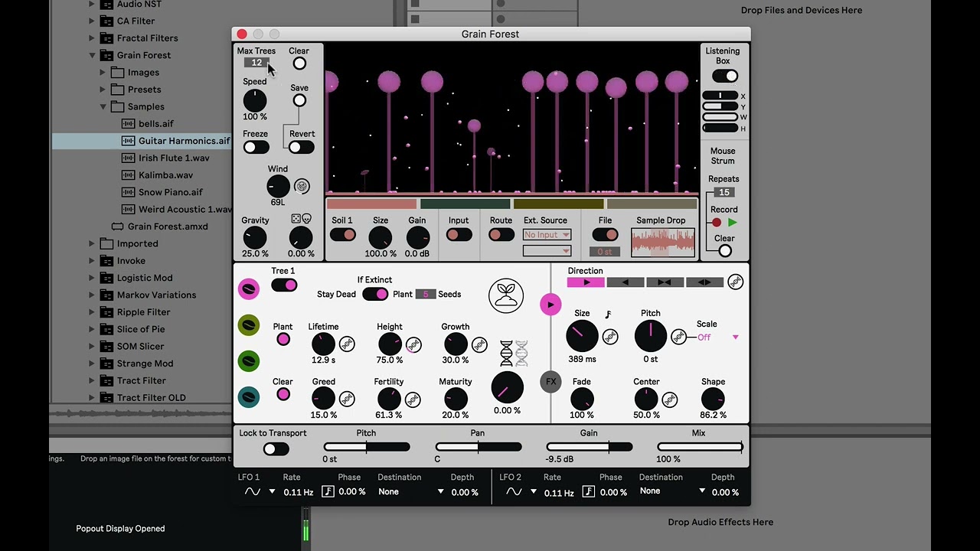Expand the Images folder in browser
980x551 pixels.
[103, 72]
